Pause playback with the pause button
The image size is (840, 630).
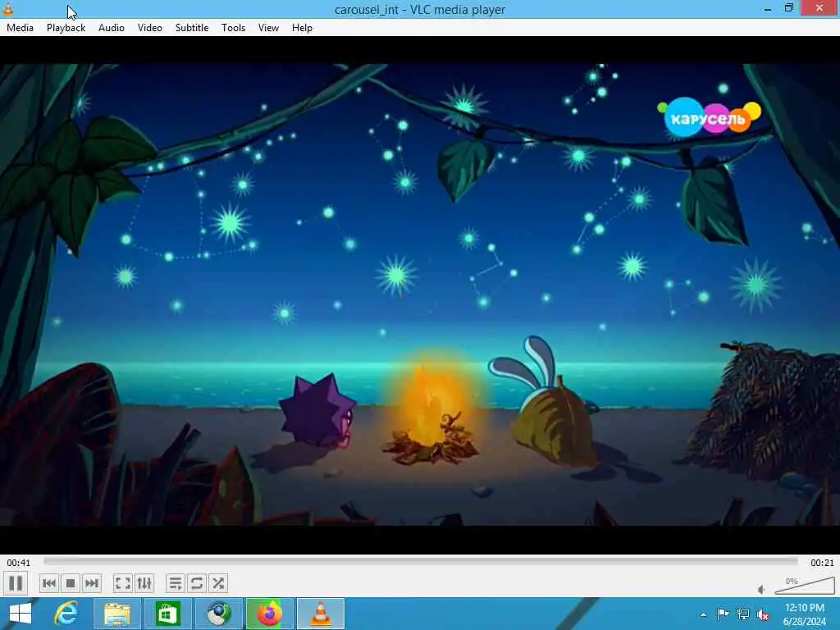[x=16, y=583]
